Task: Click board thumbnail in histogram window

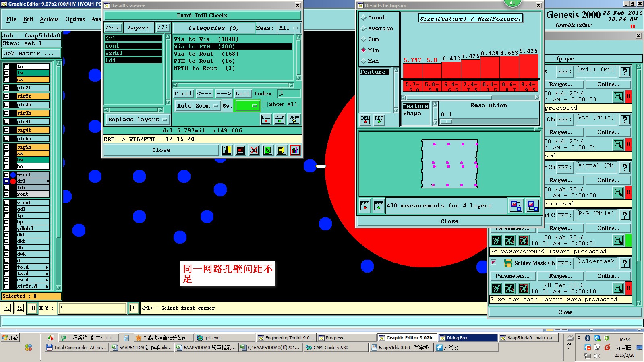Action: 449,164
